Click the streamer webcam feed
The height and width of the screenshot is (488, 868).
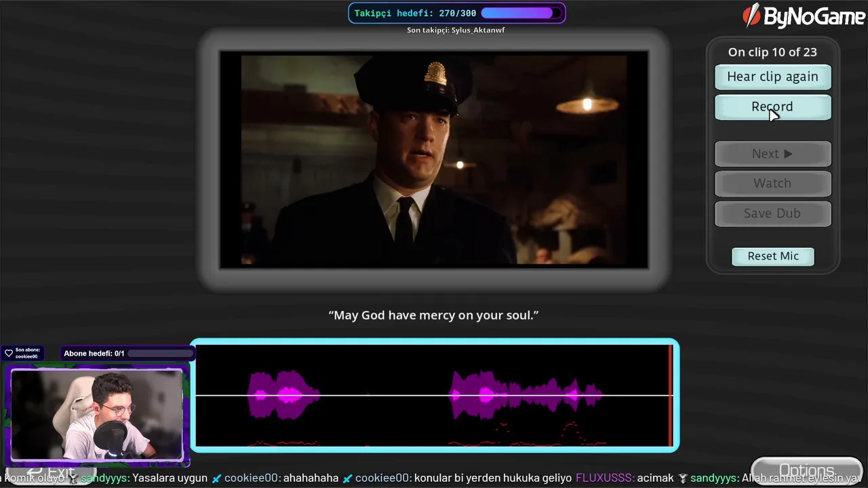click(97, 415)
